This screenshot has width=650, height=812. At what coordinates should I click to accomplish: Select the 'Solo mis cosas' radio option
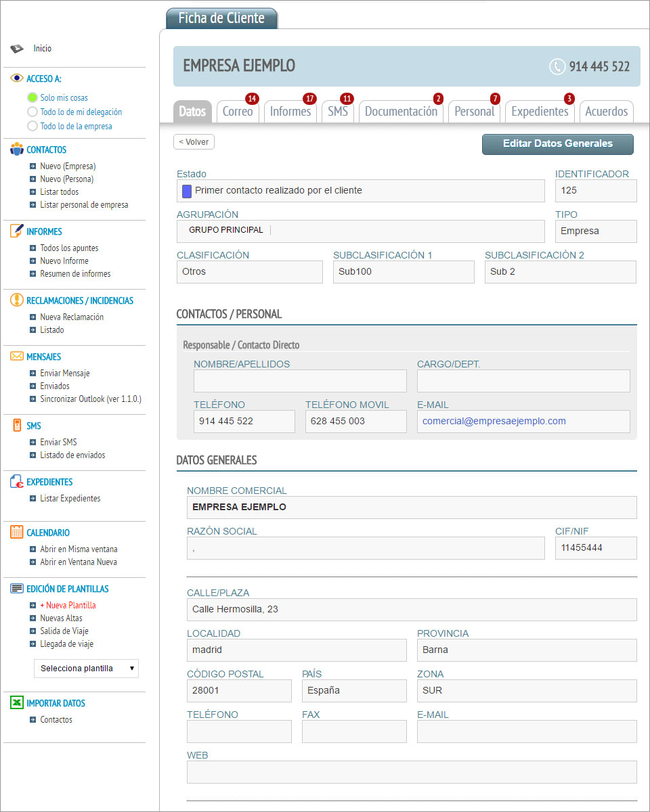(x=32, y=98)
